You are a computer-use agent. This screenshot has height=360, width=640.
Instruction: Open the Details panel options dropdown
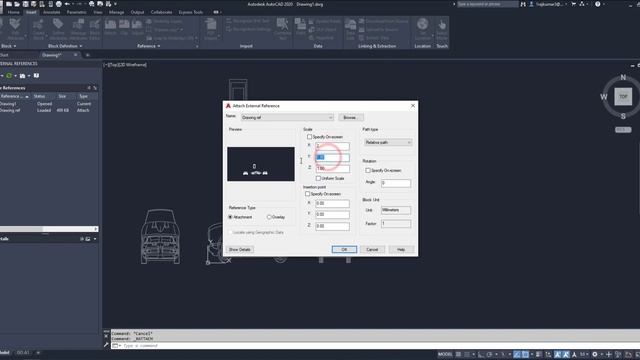[x=95, y=239]
